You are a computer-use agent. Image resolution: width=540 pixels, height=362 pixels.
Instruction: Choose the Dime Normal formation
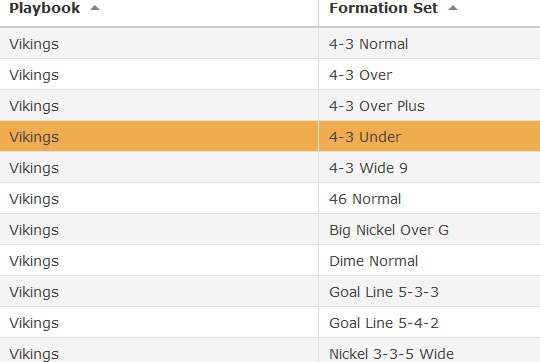tap(374, 261)
